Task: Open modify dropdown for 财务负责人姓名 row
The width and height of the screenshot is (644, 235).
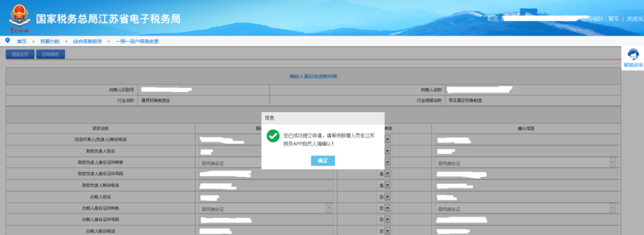Action: click(388, 151)
